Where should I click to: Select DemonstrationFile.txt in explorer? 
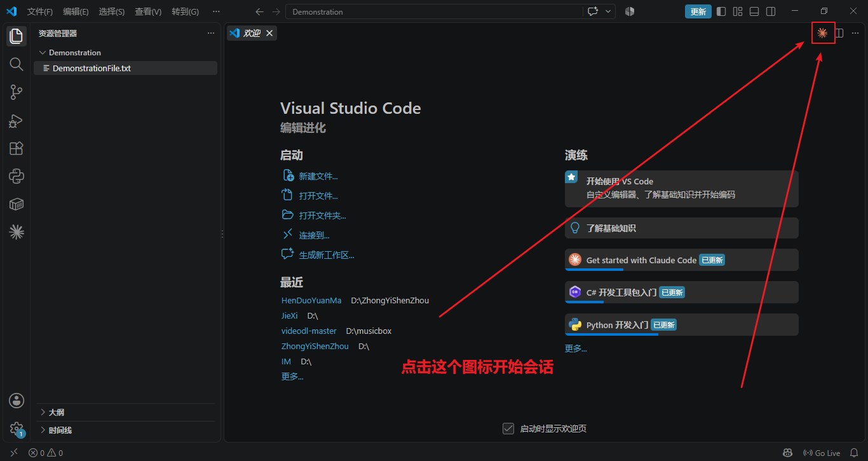[x=126, y=68]
